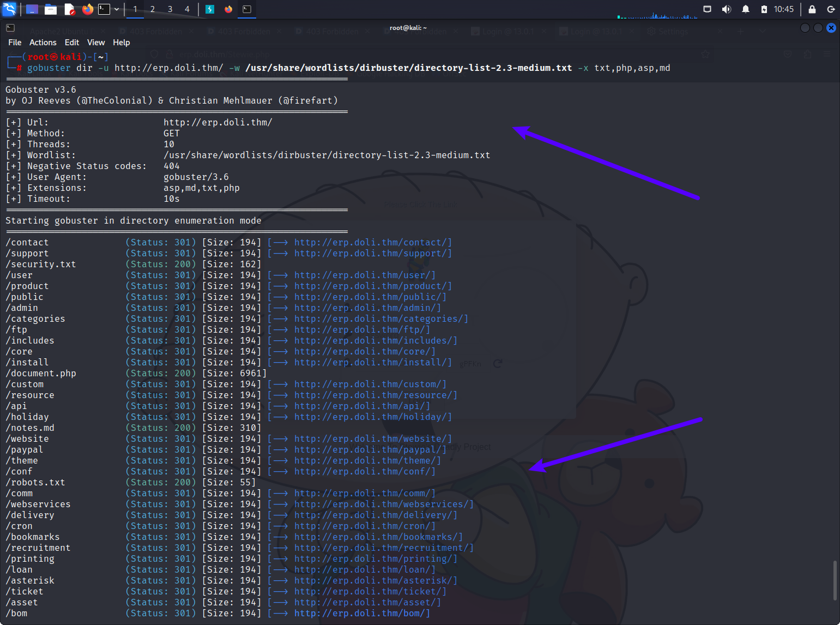Expand the terminal launcher dropdown arrow
840x625 pixels.
[x=117, y=9]
